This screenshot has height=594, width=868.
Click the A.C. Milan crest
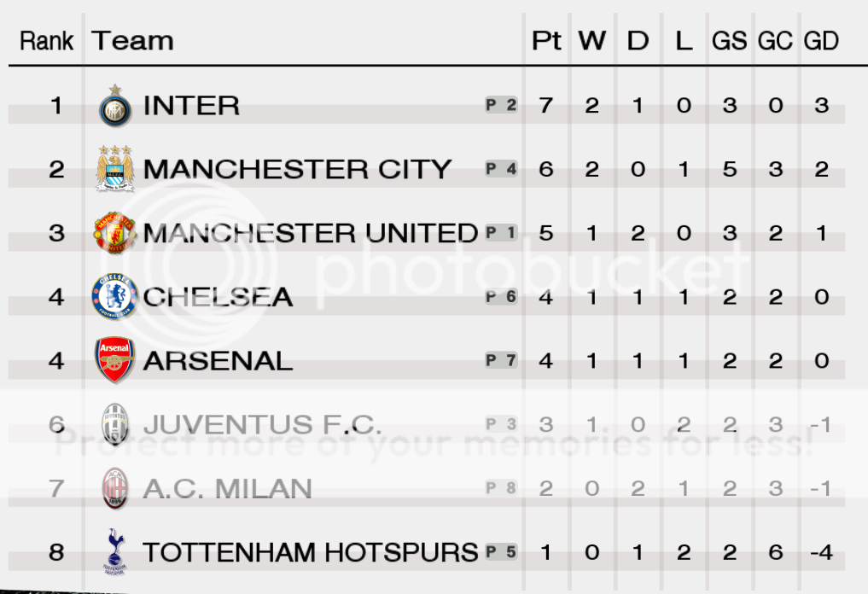click(x=115, y=488)
